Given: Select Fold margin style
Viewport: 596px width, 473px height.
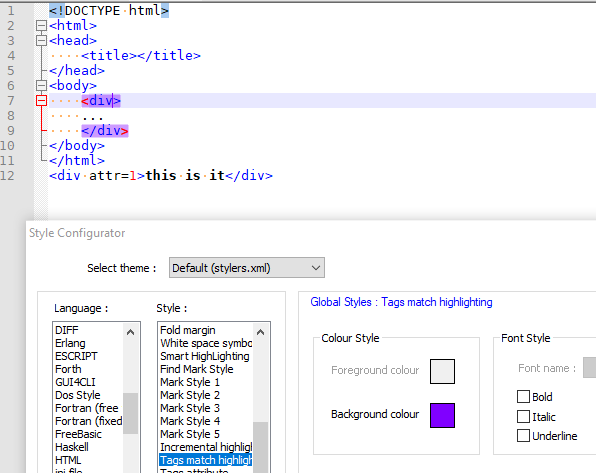Looking at the screenshot, I should (206, 330).
